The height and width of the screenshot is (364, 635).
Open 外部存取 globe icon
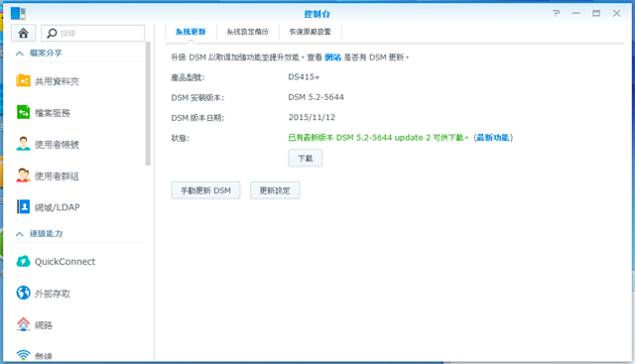tap(23, 293)
